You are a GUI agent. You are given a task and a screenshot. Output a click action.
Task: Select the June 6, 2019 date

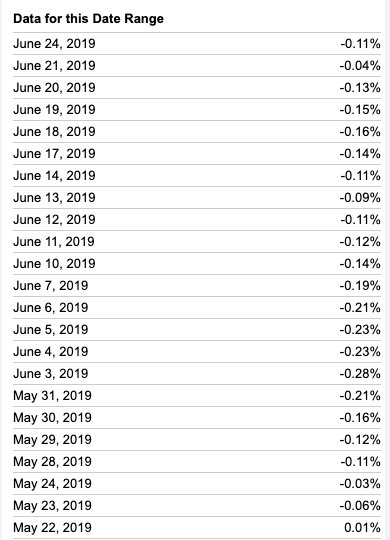[x=51, y=308]
